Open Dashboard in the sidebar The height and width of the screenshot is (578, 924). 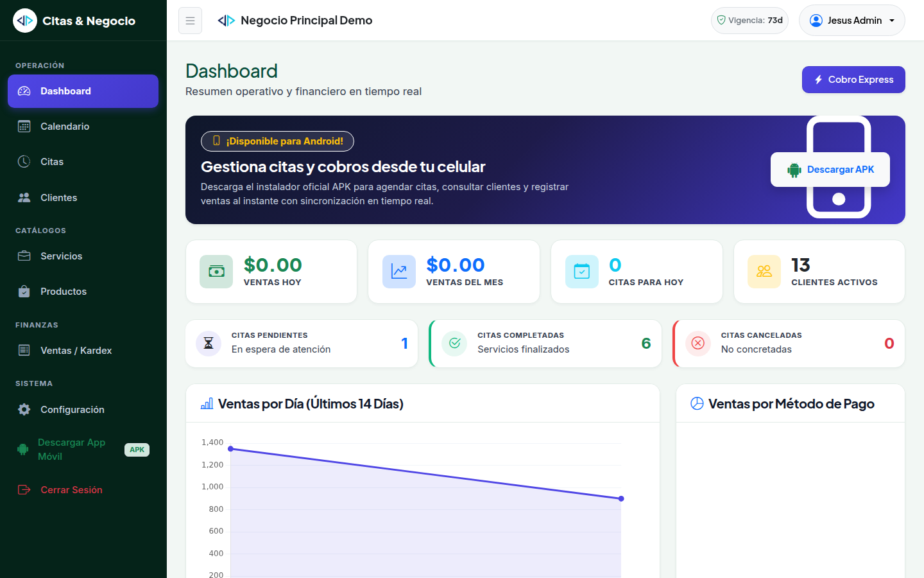(x=83, y=91)
